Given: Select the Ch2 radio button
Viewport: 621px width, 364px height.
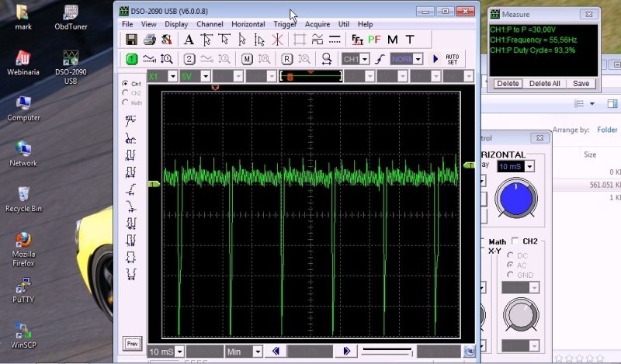Looking at the screenshot, I should pyautogui.click(x=125, y=92).
